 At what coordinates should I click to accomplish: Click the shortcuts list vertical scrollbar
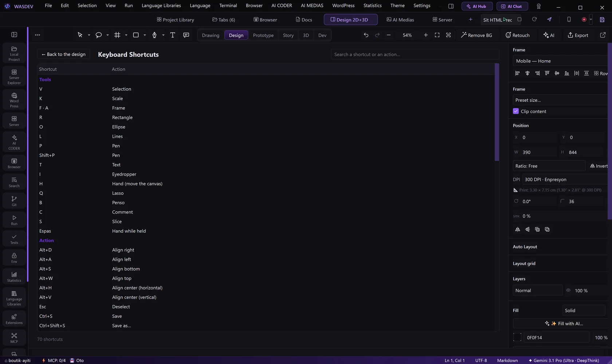pos(497,113)
